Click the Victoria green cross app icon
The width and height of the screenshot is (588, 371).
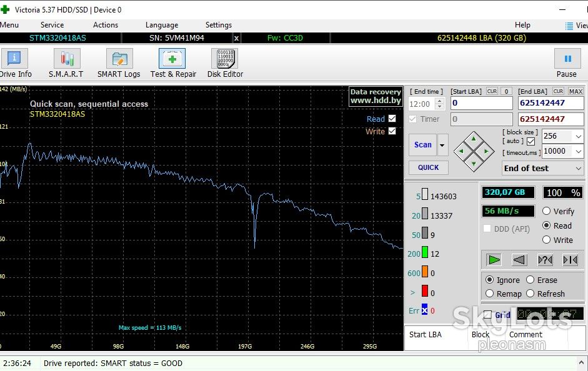pyautogui.click(x=5, y=9)
